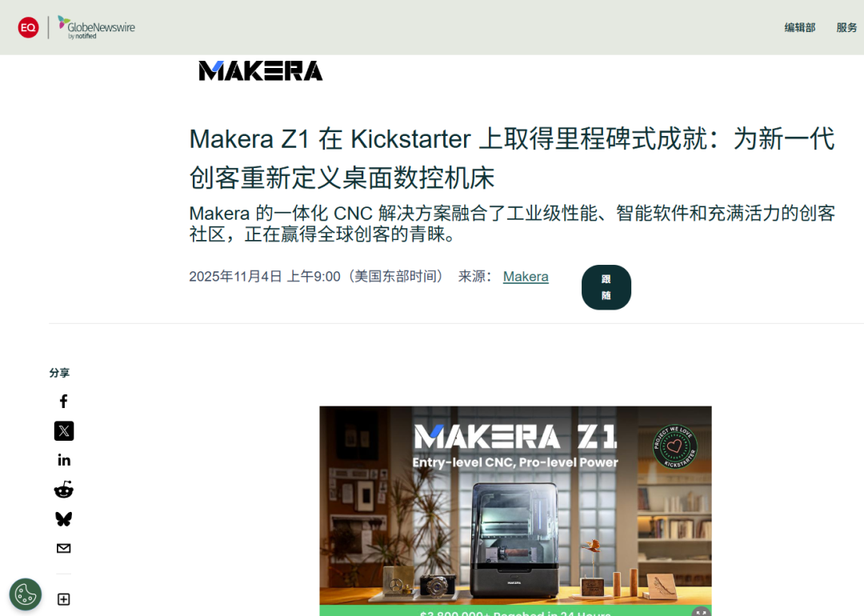Open the 服务 menu
864x616 pixels.
[846, 27]
